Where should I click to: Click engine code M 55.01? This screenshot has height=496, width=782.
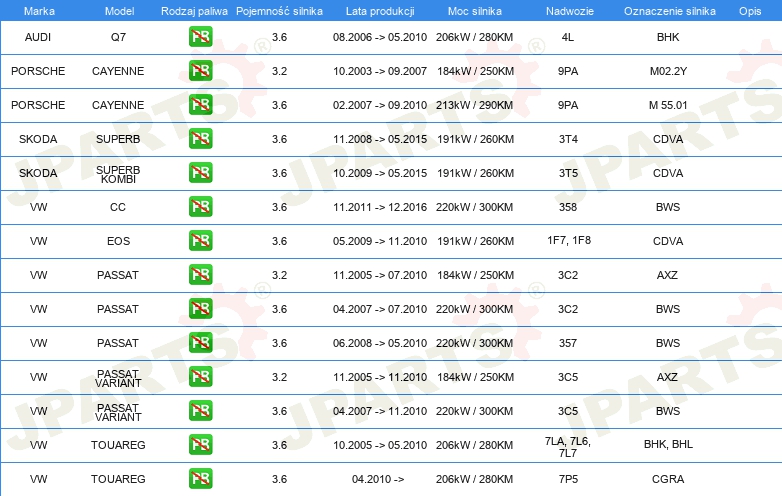(668, 105)
